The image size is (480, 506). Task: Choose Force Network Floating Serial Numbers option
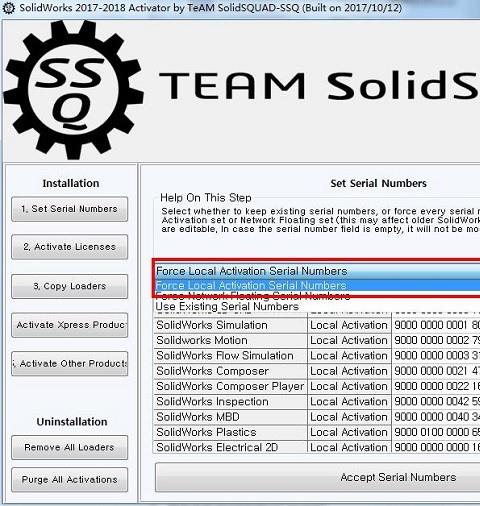click(x=318, y=296)
